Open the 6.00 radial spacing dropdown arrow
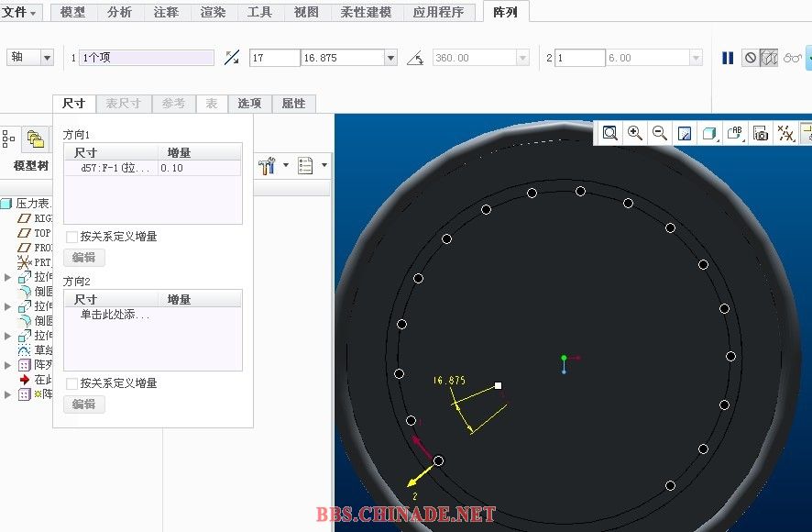 pyautogui.click(x=696, y=58)
